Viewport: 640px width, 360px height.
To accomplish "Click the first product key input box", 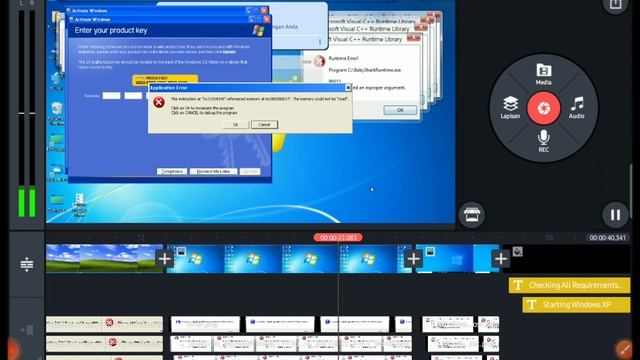I will pyautogui.click(x=111, y=96).
